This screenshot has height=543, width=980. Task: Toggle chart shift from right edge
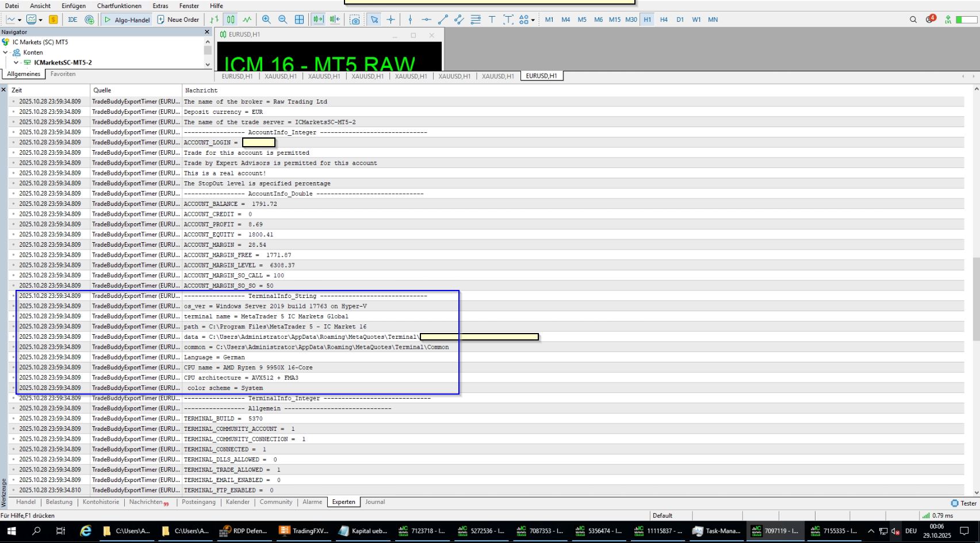[334, 20]
